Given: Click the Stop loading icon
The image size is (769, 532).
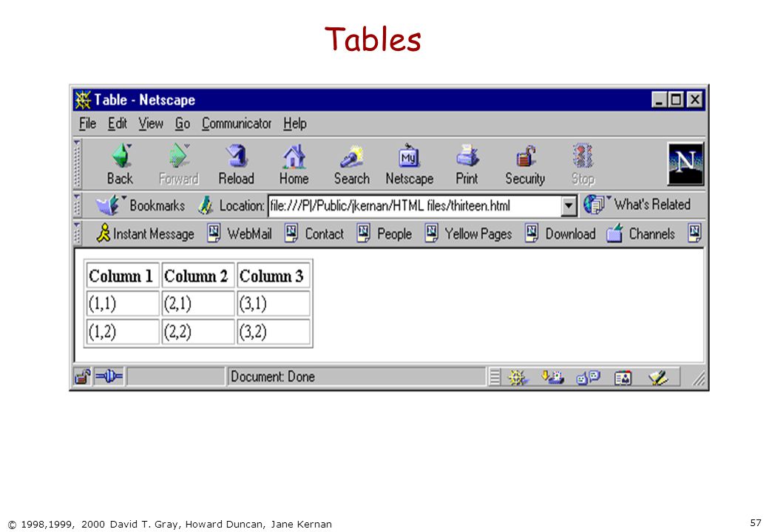Looking at the screenshot, I should pyautogui.click(x=583, y=156).
